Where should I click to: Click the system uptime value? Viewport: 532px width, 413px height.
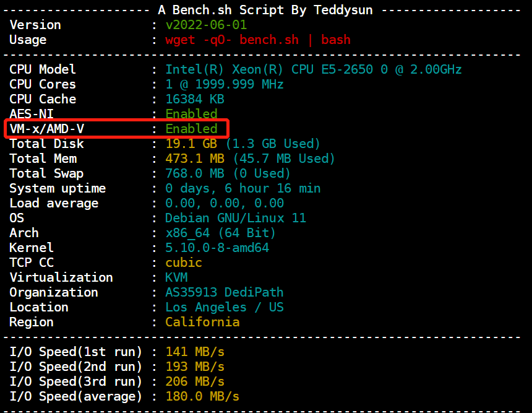tap(242, 188)
